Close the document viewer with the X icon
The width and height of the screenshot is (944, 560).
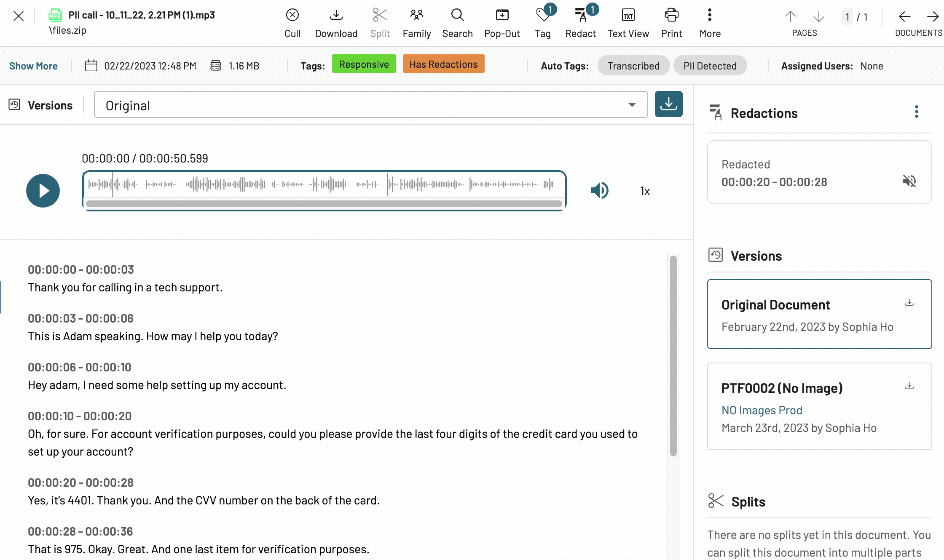click(19, 16)
